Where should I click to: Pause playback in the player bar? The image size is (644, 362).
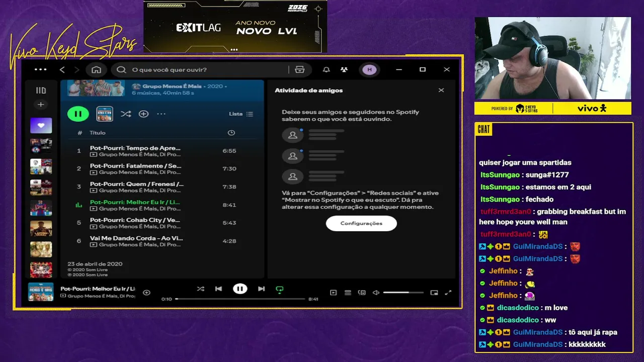click(x=240, y=289)
